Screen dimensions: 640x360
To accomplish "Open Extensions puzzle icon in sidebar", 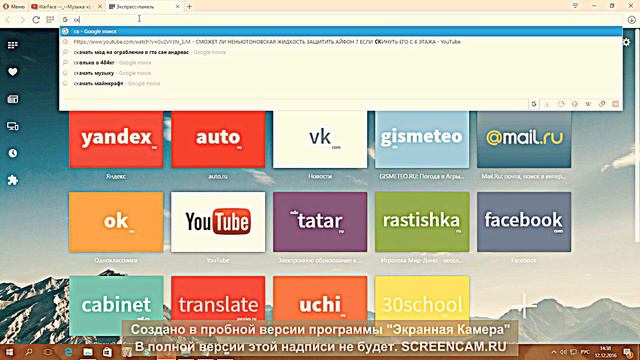I will pos(13,180).
